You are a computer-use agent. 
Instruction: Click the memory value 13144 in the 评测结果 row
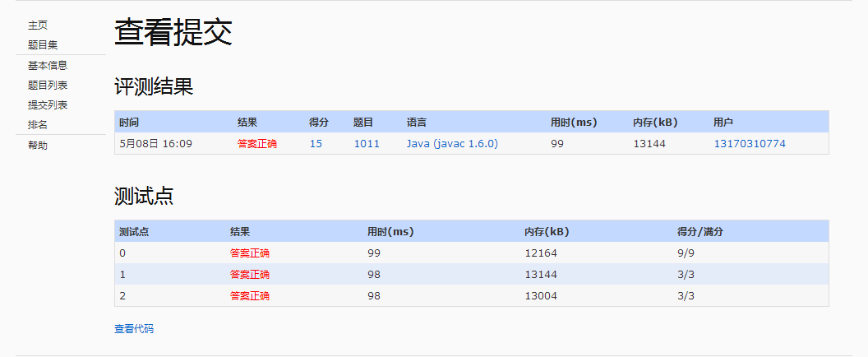[x=649, y=144]
